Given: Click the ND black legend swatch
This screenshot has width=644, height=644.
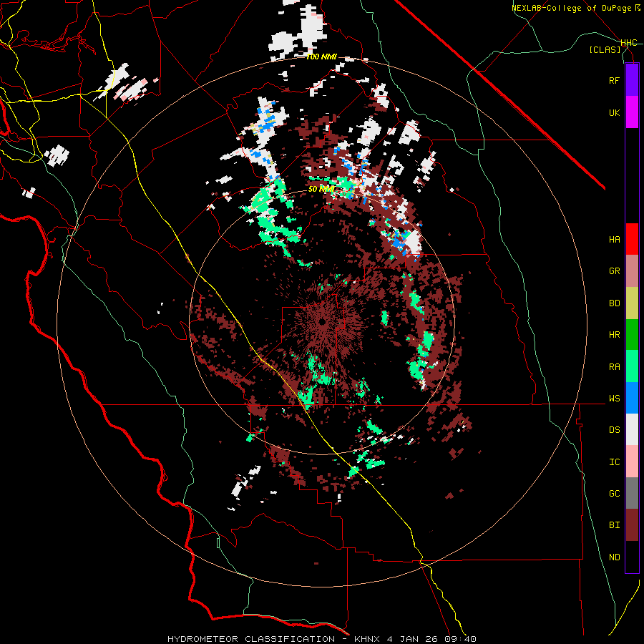Looking at the screenshot, I should pos(632,557).
